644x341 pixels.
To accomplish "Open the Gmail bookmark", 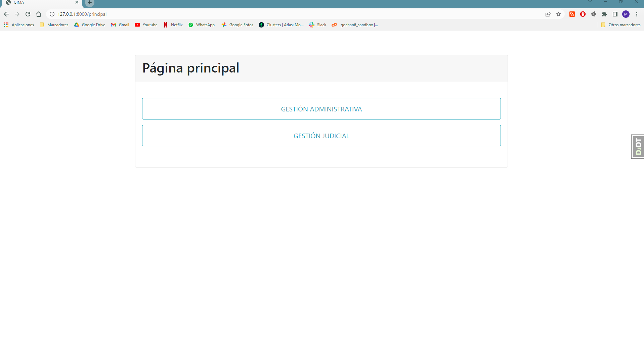I will click(120, 25).
